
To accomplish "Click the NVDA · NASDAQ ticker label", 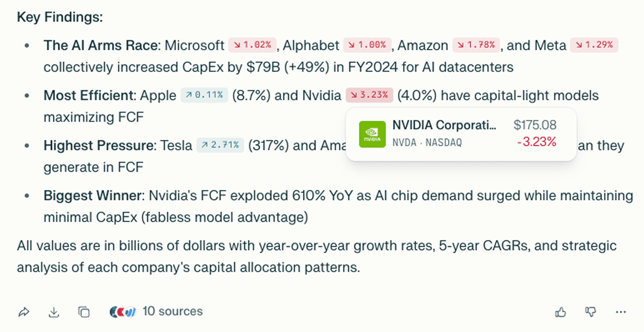I will click(x=427, y=142).
